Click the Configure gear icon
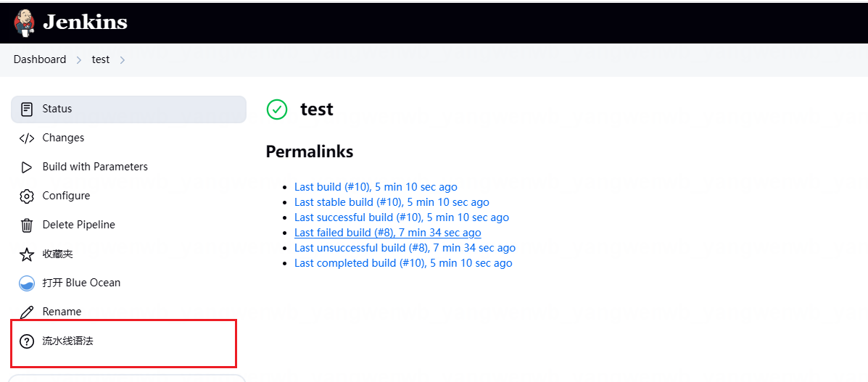868x382 pixels. [x=27, y=196]
